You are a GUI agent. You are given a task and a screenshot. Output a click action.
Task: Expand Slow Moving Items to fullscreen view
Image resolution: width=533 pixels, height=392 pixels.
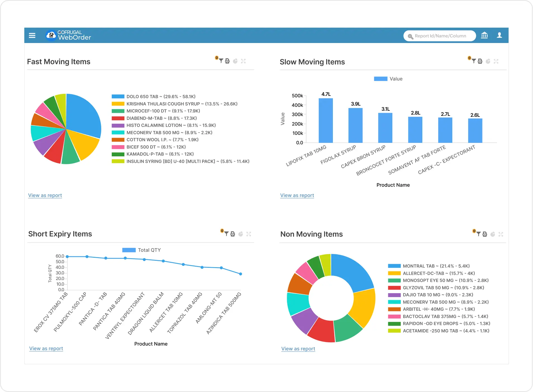pyautogui.click(x=497, y=61)
